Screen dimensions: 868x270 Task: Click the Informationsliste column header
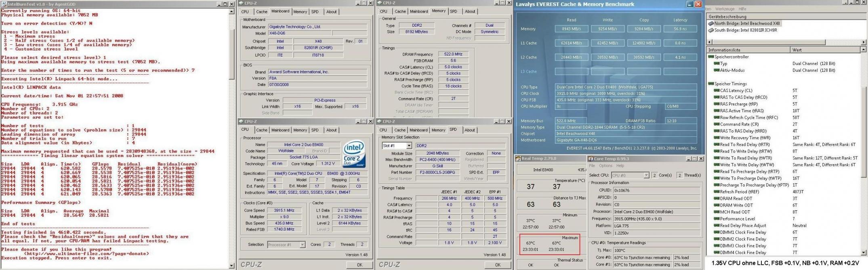748,50
